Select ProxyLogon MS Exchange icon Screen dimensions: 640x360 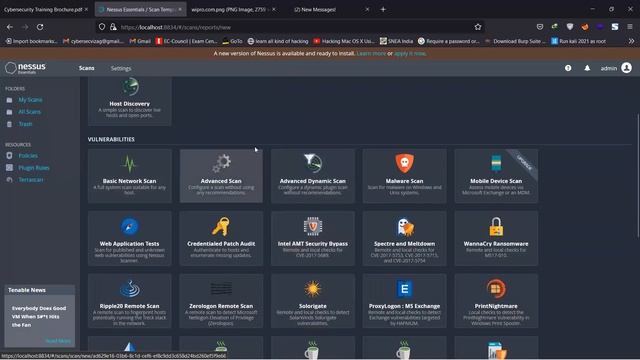pos(404,289)
